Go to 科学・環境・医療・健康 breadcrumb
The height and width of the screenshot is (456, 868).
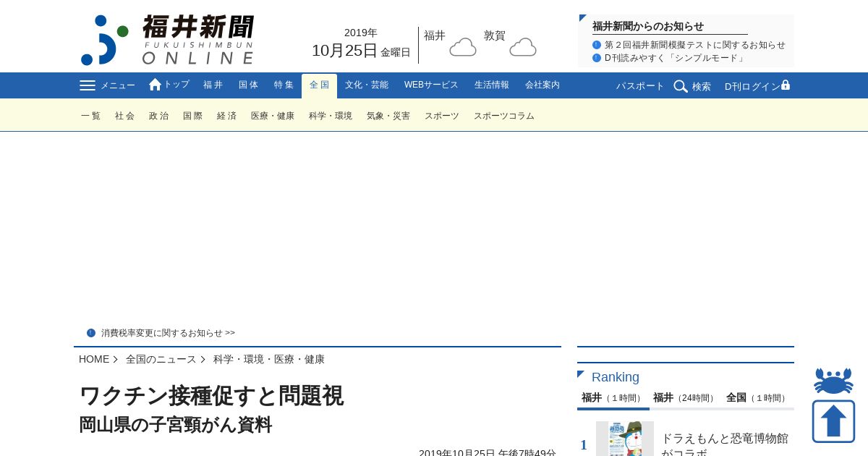pos(269,359)
